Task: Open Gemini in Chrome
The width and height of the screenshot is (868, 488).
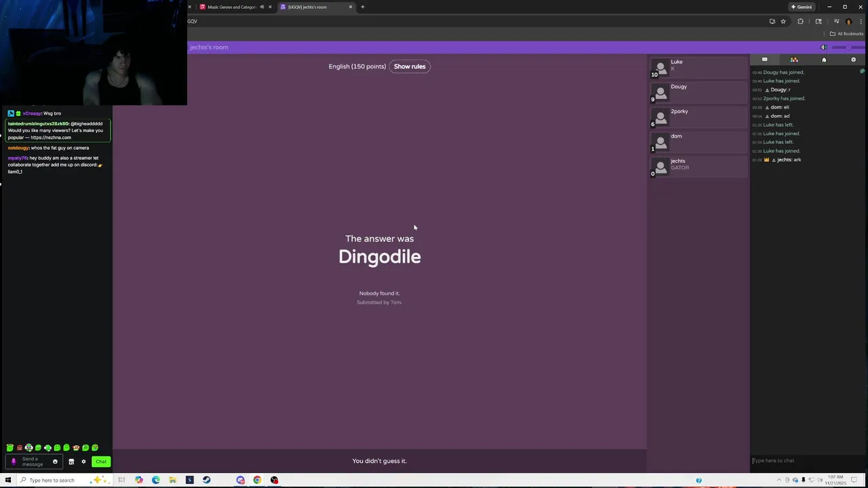Action: point(801,7)
